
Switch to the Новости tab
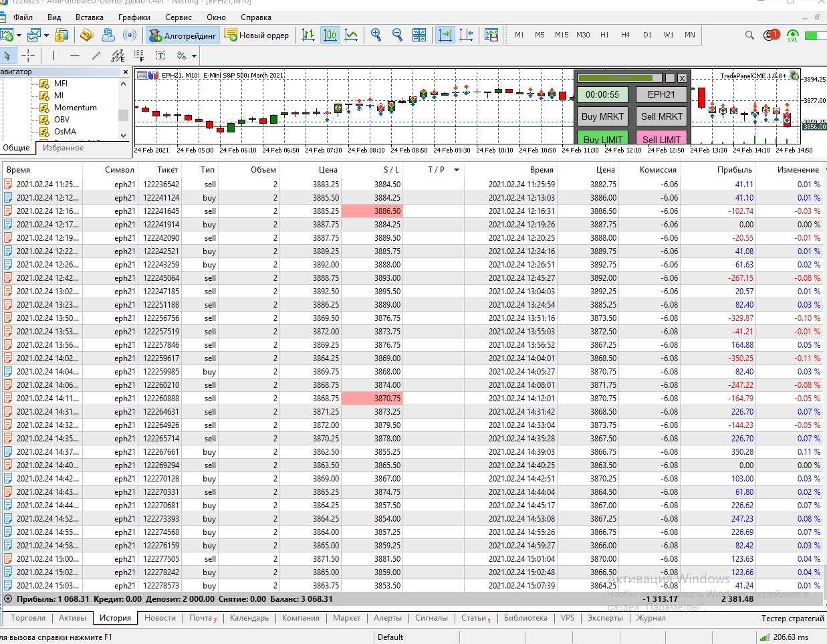click(x=160, y=618)
